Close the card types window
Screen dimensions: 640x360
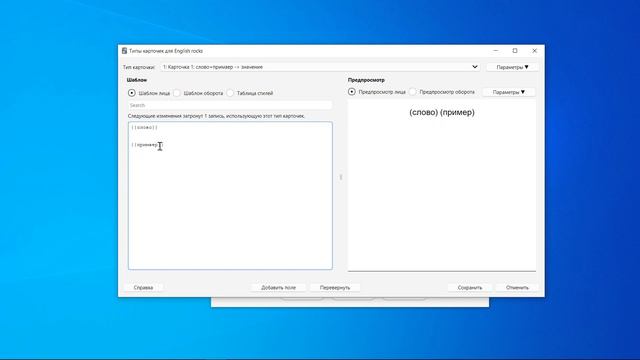pos(535,51)
